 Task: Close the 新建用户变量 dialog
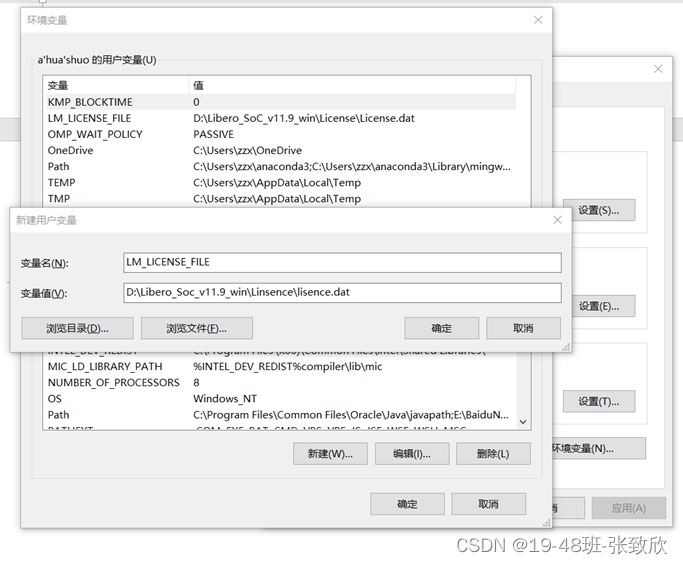point(558,220)
